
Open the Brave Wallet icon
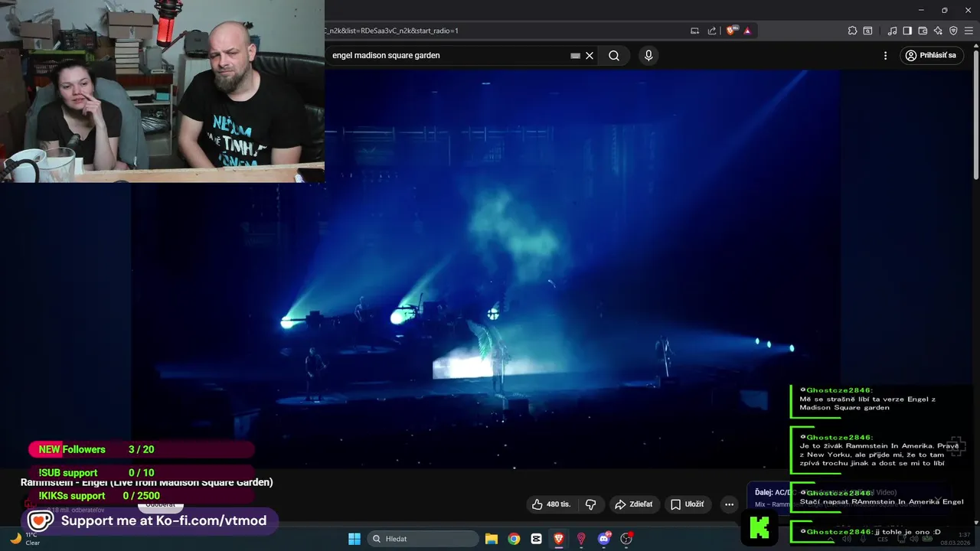[x=923, y=31]
